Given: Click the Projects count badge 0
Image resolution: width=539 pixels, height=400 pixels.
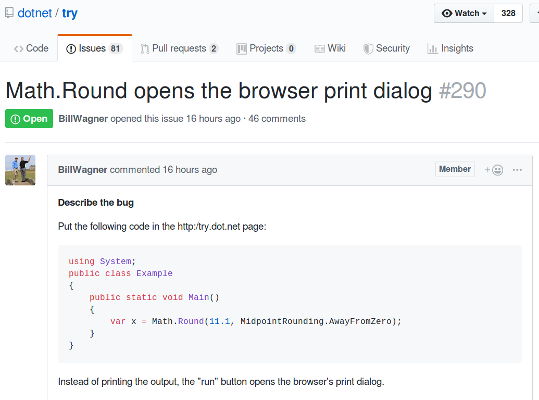Looking at the screenshot, I should point(291,48).
